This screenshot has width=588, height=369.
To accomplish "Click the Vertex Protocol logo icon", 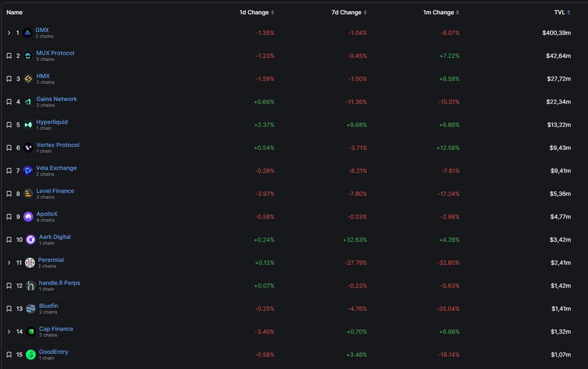I will click(28, 148).
